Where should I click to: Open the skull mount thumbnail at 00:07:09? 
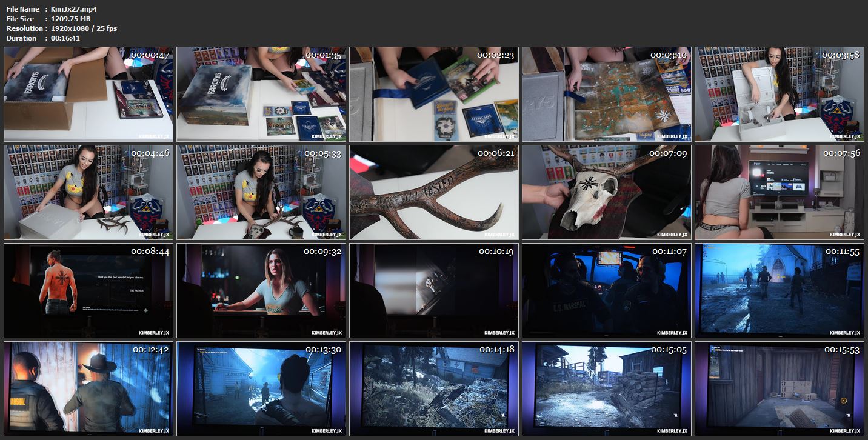click(x=607, y=192)
